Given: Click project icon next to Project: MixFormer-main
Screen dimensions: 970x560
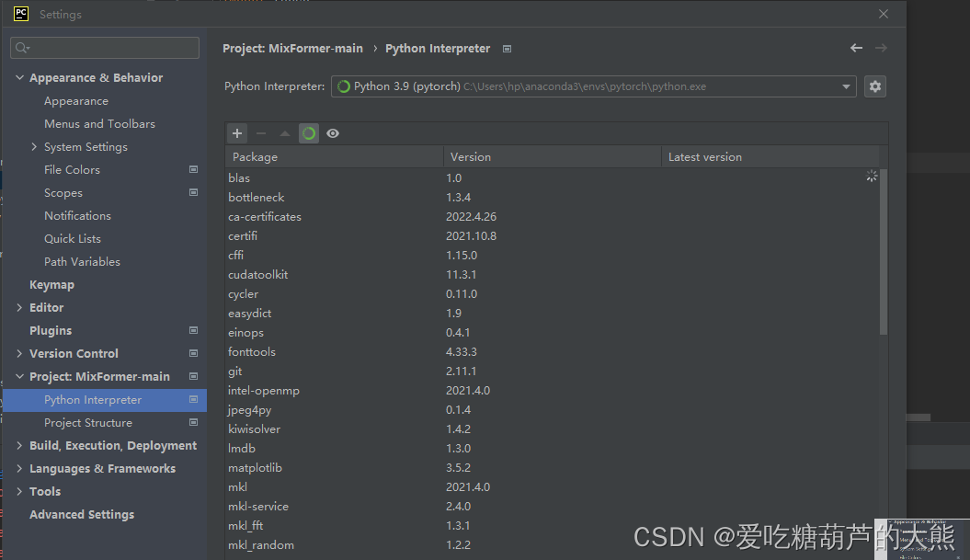Looking at the screenshot, I should pyautogui.click(x=194, y=376).
